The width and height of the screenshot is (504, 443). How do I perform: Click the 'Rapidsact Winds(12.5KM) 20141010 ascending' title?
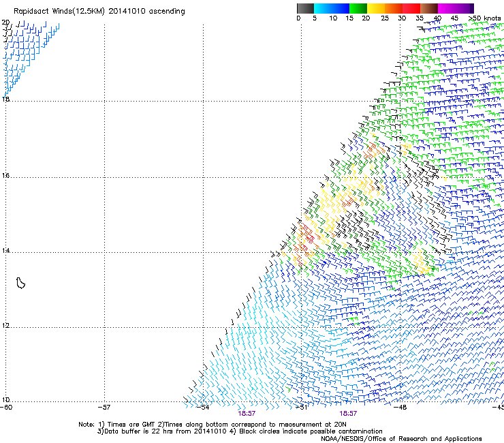pyautogui.click(x=99, y=12)
